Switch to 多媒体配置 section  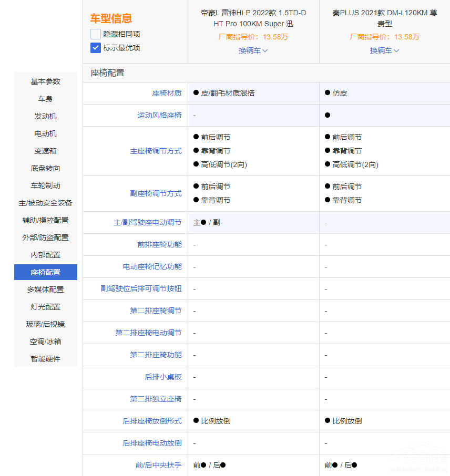point(46,289)
